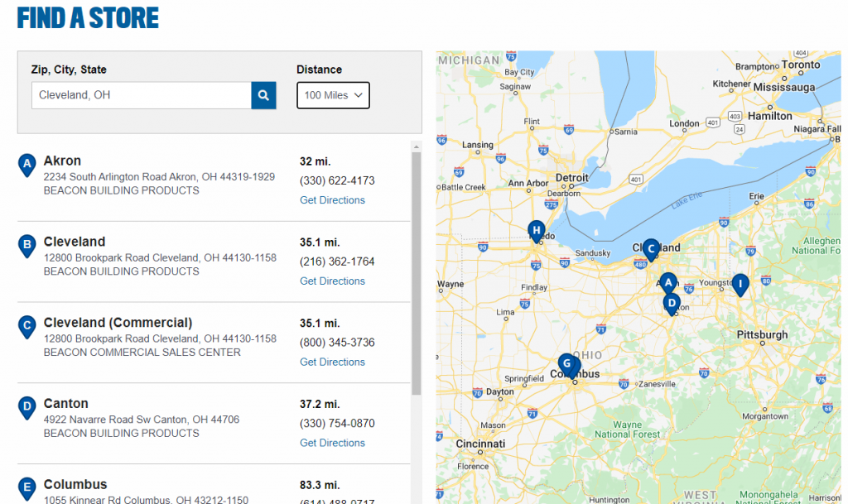848x504 pixels.
Task: Click Get Directions for the Akron store
Action: pyautogui.click(x=332, y=199)
